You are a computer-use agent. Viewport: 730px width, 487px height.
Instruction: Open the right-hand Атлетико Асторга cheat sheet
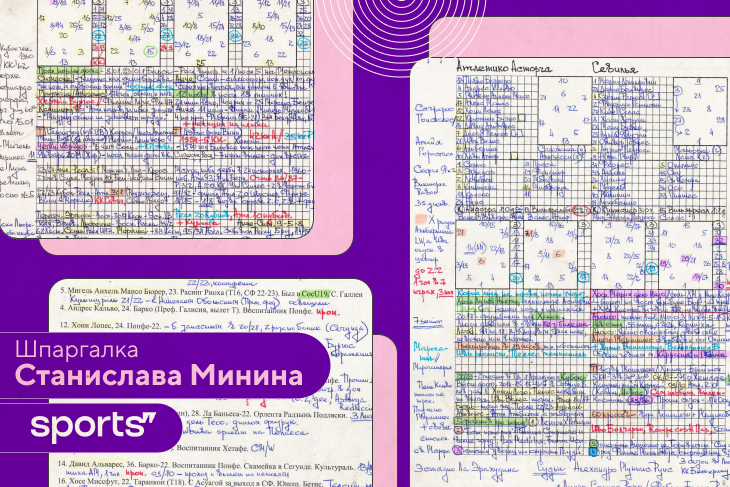[570, 272]
